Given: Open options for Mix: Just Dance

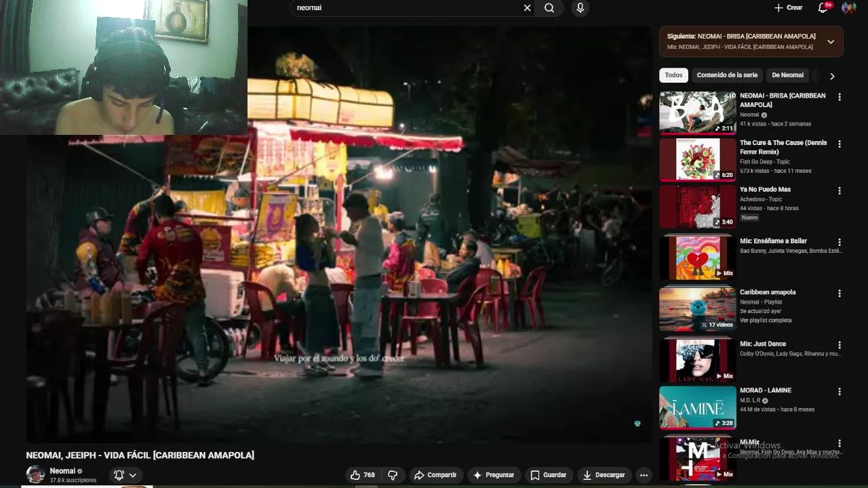Looking at the screenshot, I should point(840,345).
